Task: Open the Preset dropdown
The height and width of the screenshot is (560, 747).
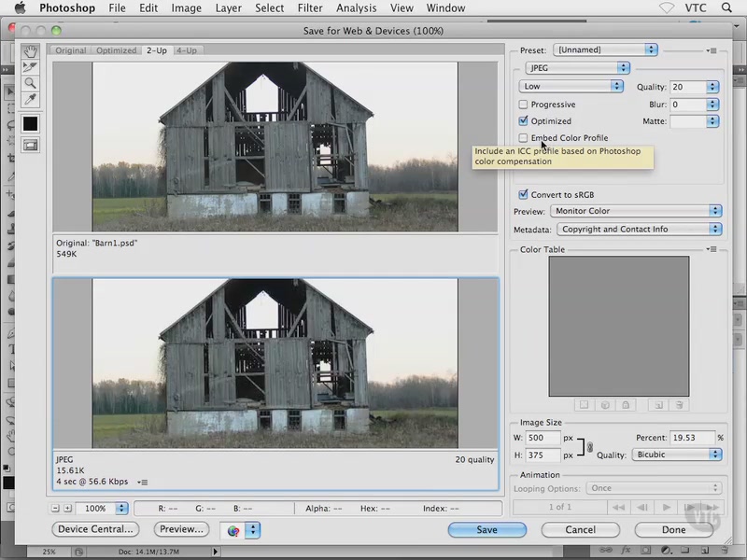Action: (x=605, y=49)
